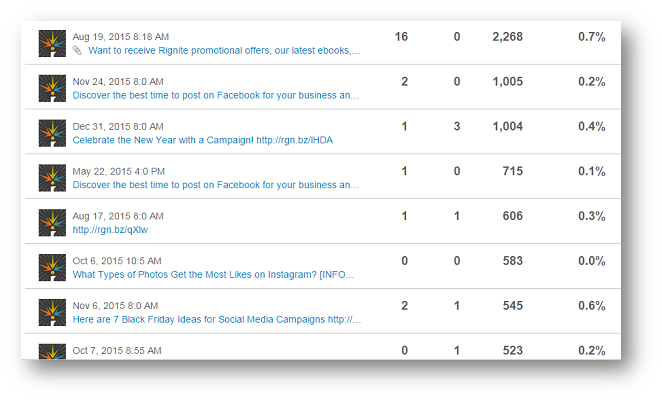Select avatar on Nov 6 Black Friday post
Image resolution: width=663 pixels, height=402 pixels.
click(x=52, y=312)
